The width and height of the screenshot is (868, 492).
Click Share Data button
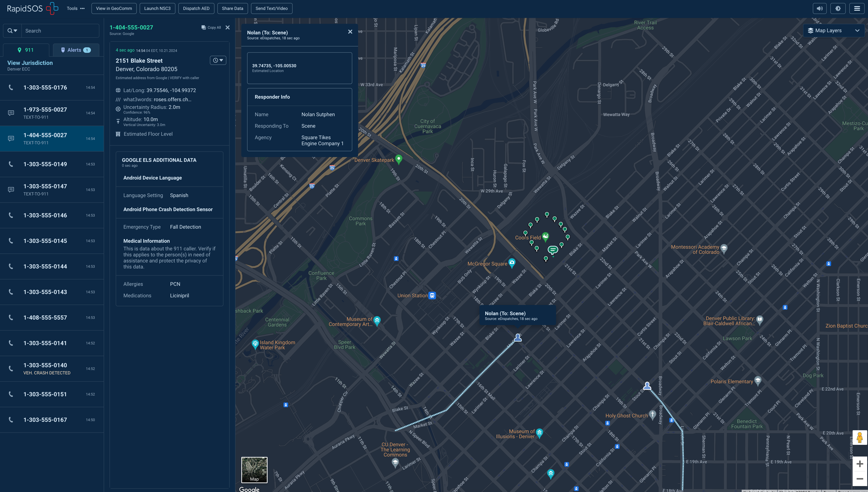tap(232, 8)
